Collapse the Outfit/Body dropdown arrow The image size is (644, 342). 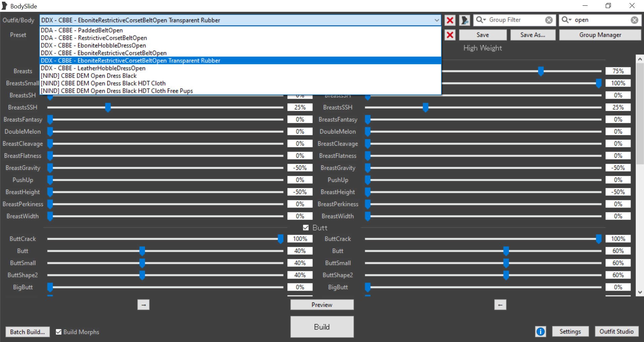click(x=436, y=20)
